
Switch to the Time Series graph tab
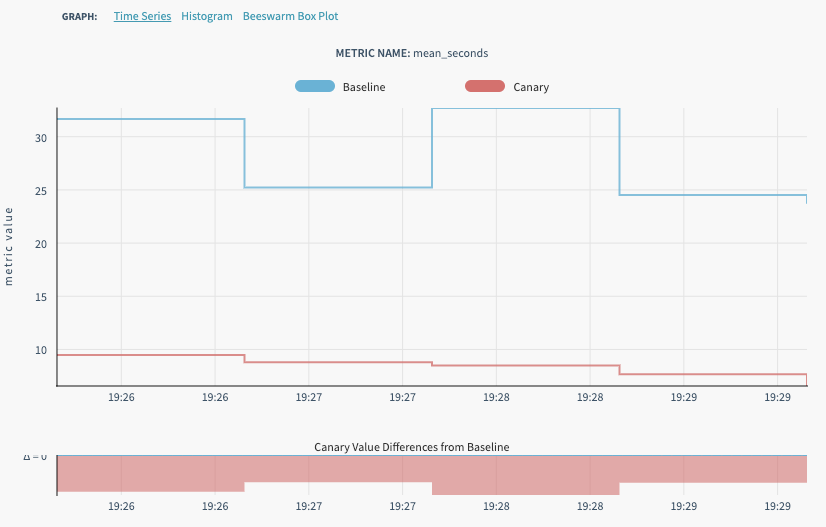(142, 17)
